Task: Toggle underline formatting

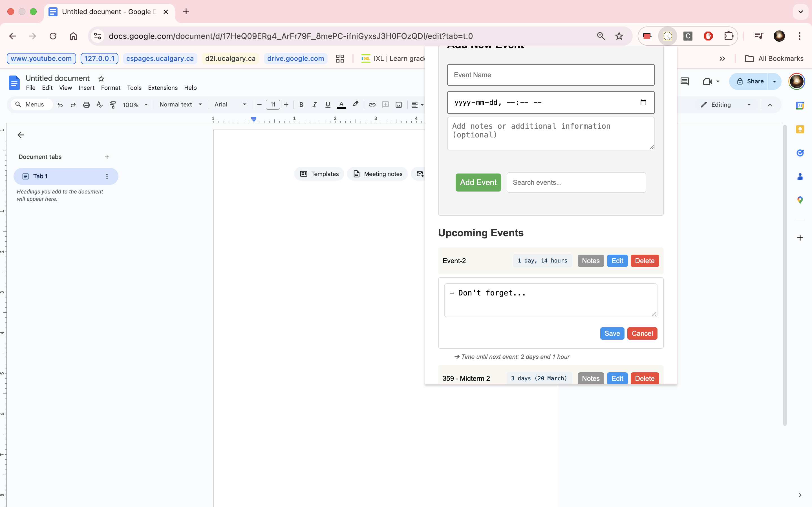Action: click(x=328, y=104)
